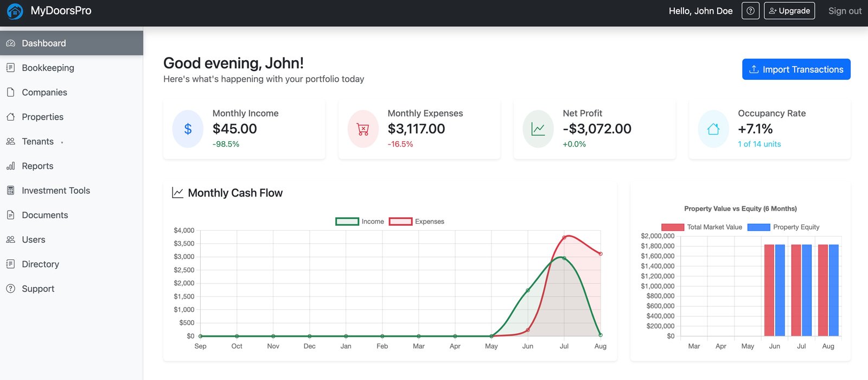Click the MyDoorsPro house logo icon
Screen dimensions: 868x380
point(15,11)
